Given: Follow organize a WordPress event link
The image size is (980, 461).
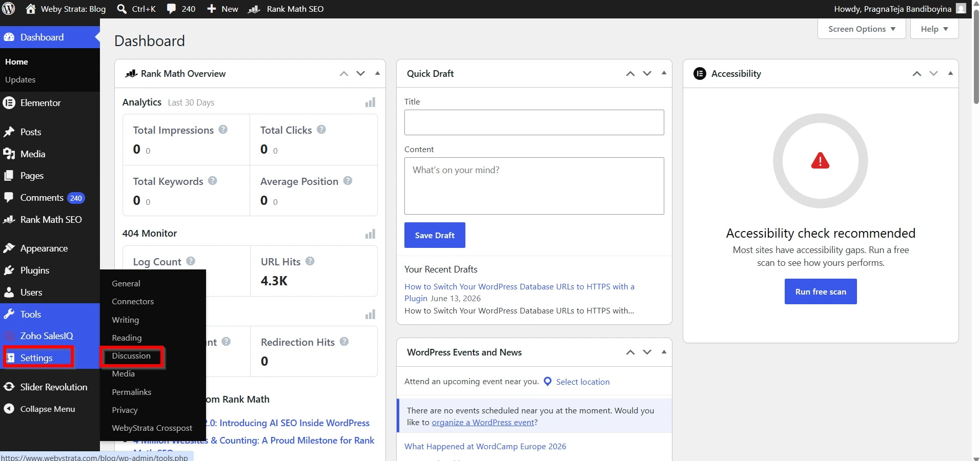Looking at the screenshot, I should pyautogui.click(x=483, y=422).
